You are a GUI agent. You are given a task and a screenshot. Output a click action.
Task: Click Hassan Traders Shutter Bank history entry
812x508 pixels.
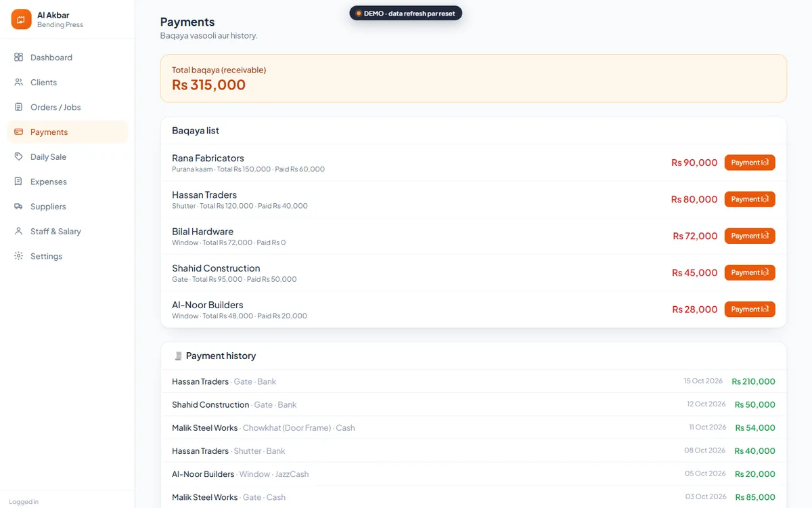click(x=474, y=450)
